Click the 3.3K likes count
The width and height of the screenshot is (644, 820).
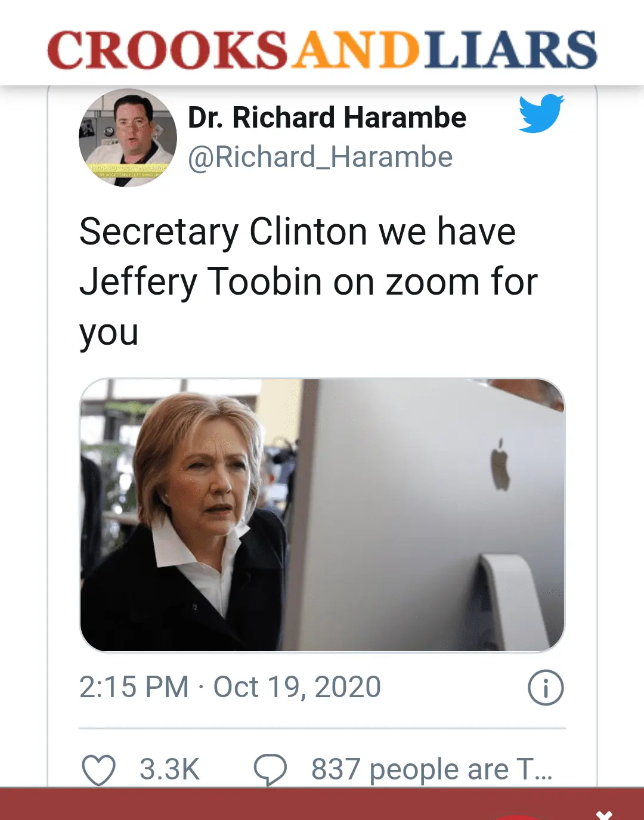[x=169, y=769]
